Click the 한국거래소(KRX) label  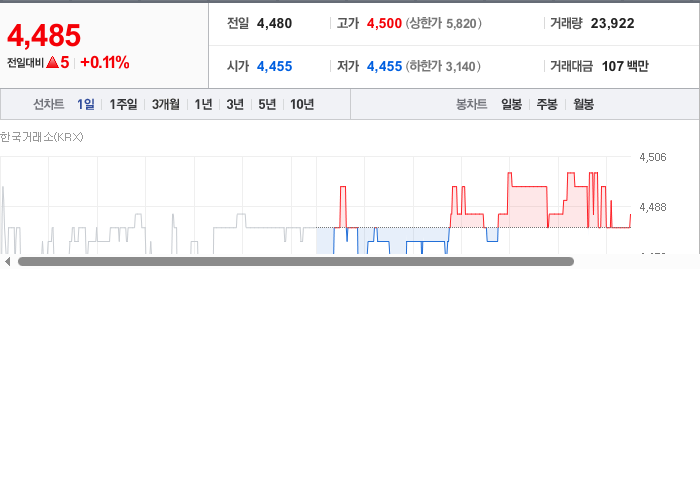click(x=42, y=137)
